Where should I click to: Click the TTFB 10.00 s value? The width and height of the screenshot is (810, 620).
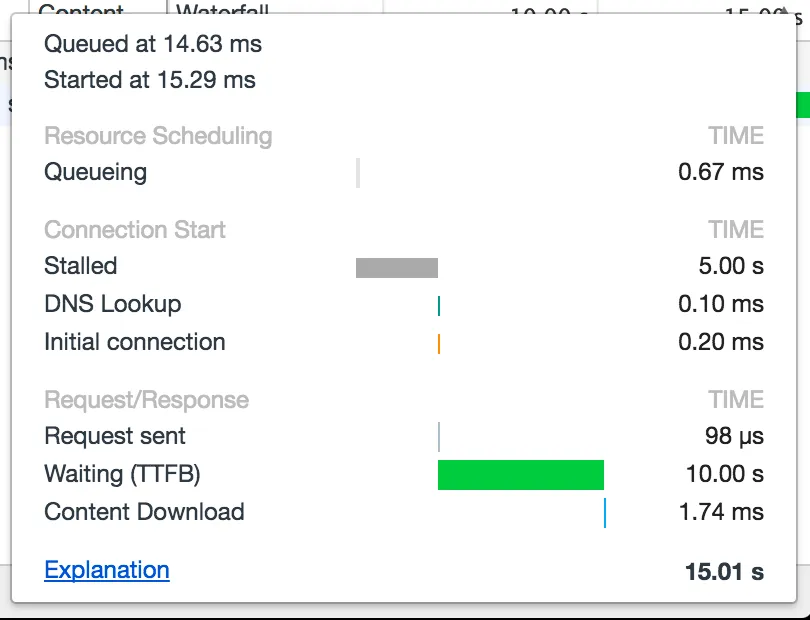(x=724, y=474)
